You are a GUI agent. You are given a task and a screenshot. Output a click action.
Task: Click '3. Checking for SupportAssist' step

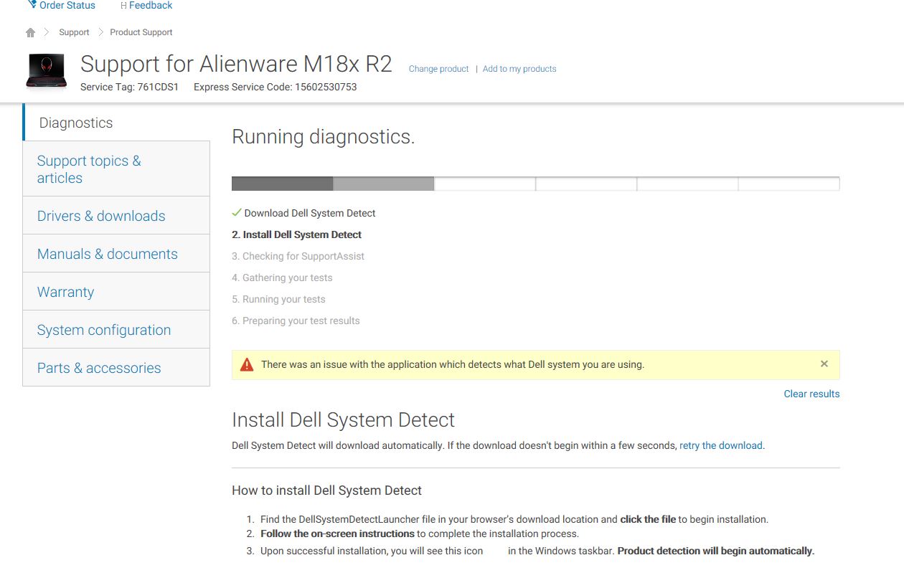[298, 256]
